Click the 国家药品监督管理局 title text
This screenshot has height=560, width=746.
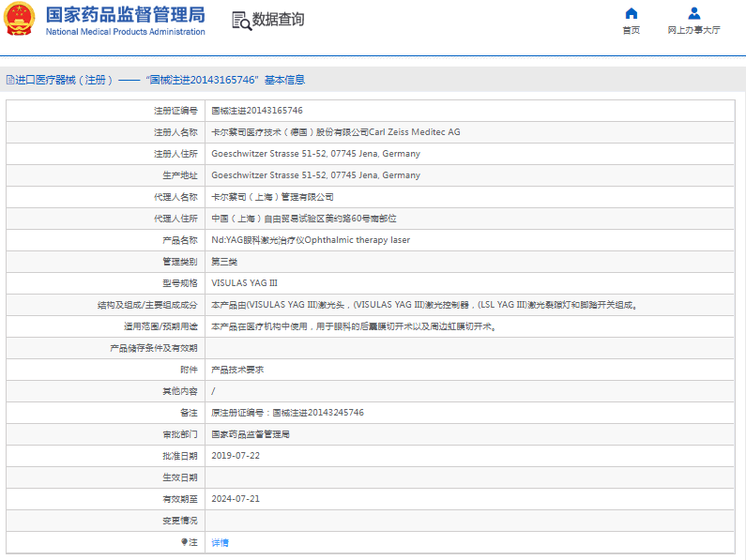click(125, 13)
